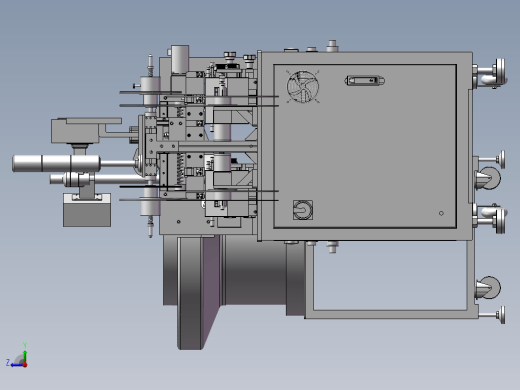The image size is (520, 390).
Task: Click the green Y axis of the orientation triad
Action: point(25,354)
